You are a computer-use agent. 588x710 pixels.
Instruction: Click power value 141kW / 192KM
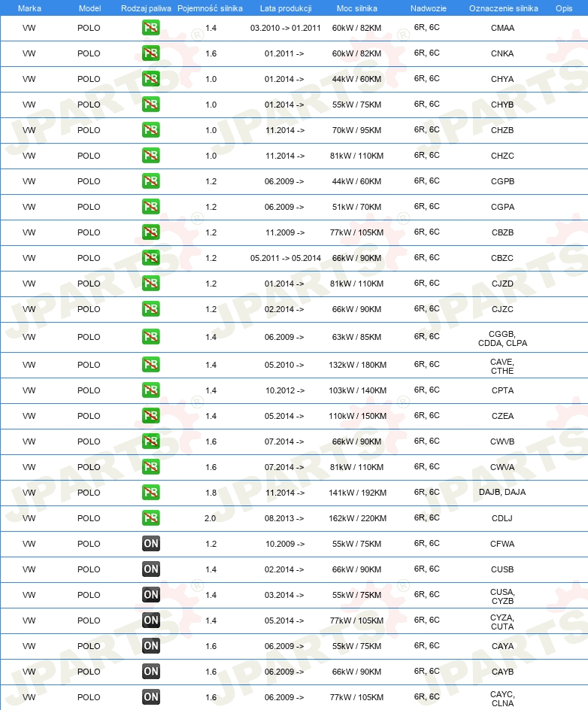[x=358, y=493]
